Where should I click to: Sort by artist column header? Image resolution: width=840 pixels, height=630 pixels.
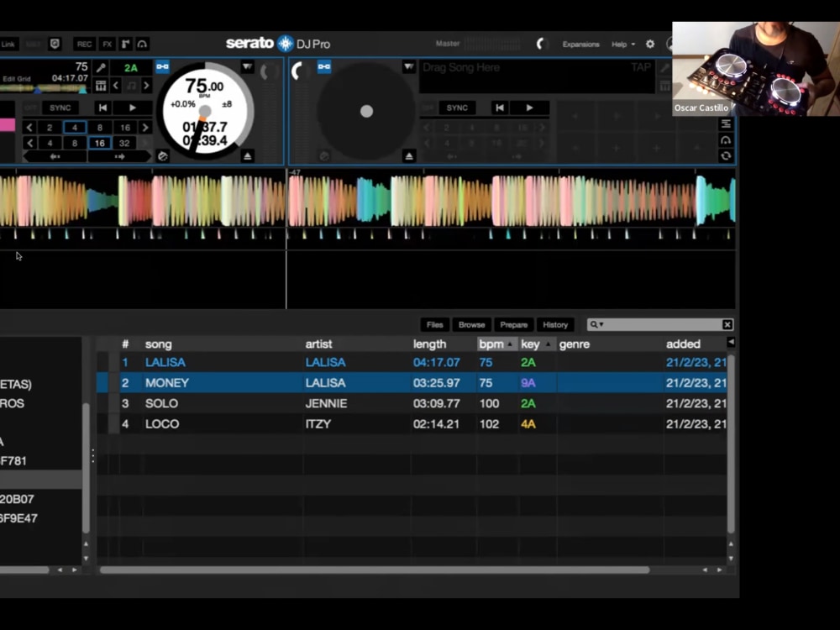click(357, 344)
